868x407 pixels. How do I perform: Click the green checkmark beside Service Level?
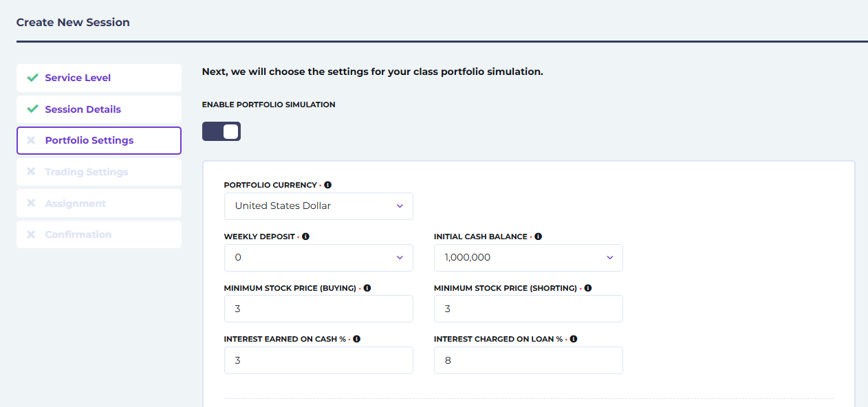tap(32, 78)
